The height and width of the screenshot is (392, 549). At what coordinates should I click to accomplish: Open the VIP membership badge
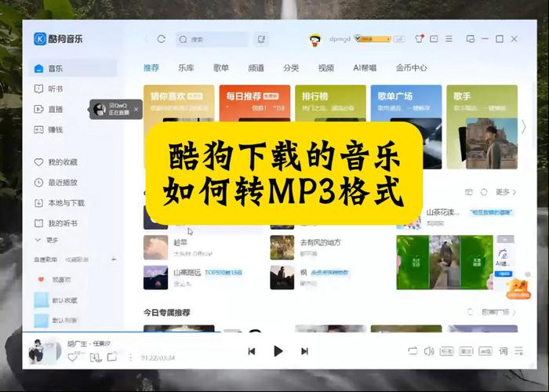click(x=373, y=39)
